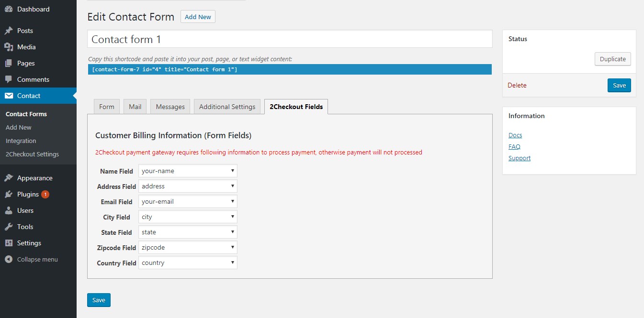Click the Customer Billing Information heading

(x=173, y=135)
